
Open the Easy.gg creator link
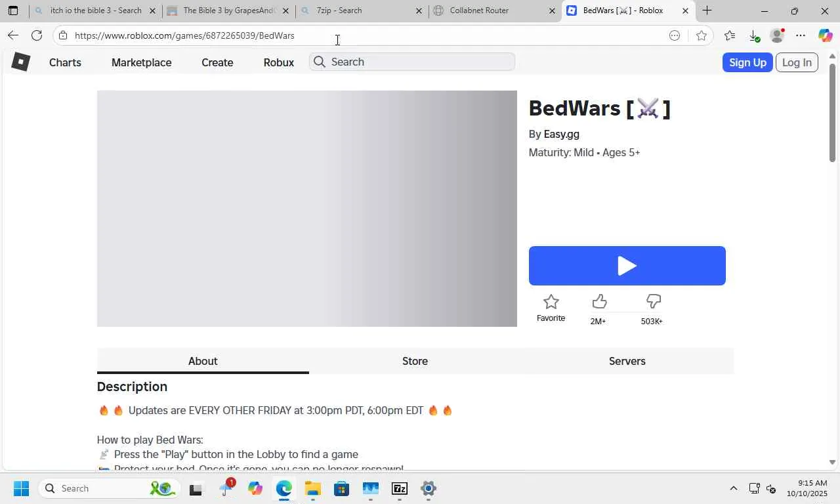(x=561, y=134)
